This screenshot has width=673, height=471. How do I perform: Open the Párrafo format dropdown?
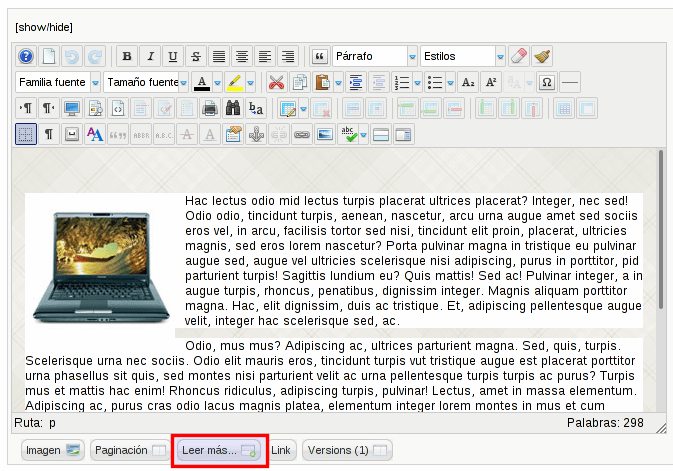tap(374, 56)
